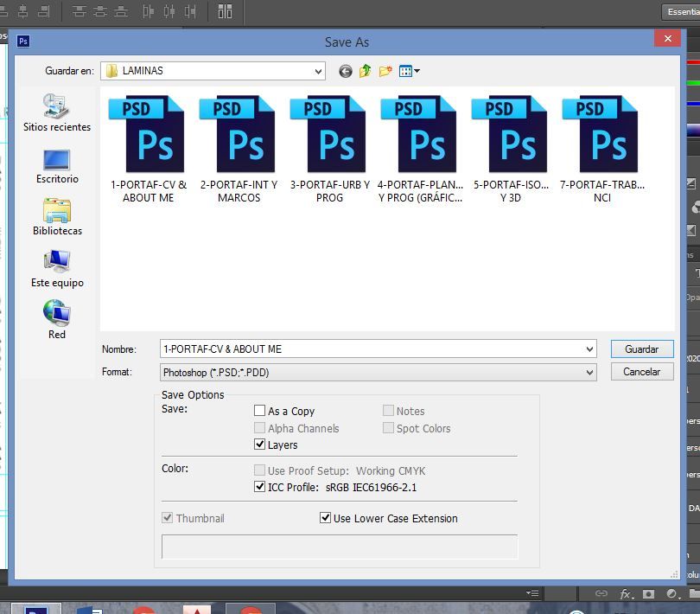Select the 2-PORTAF-INT Y MARCOS file
The image size is (700, 614).
tap(239, 150)
